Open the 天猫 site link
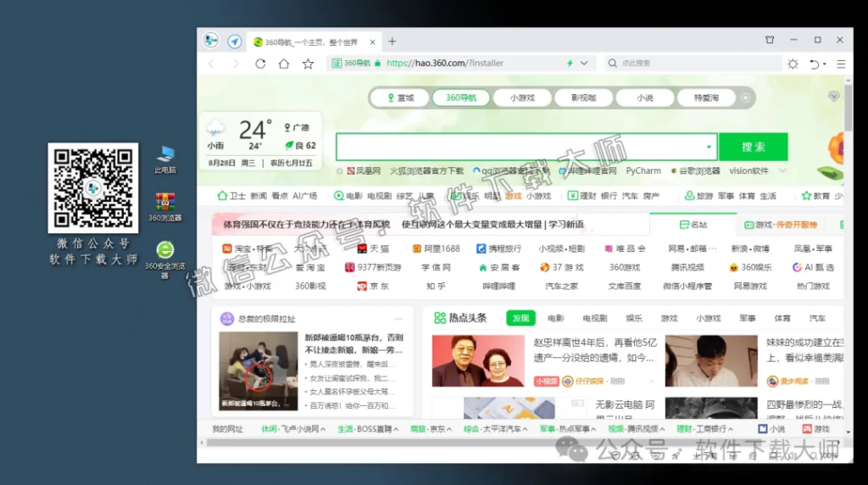868x485 pixels. click(373, 248)
